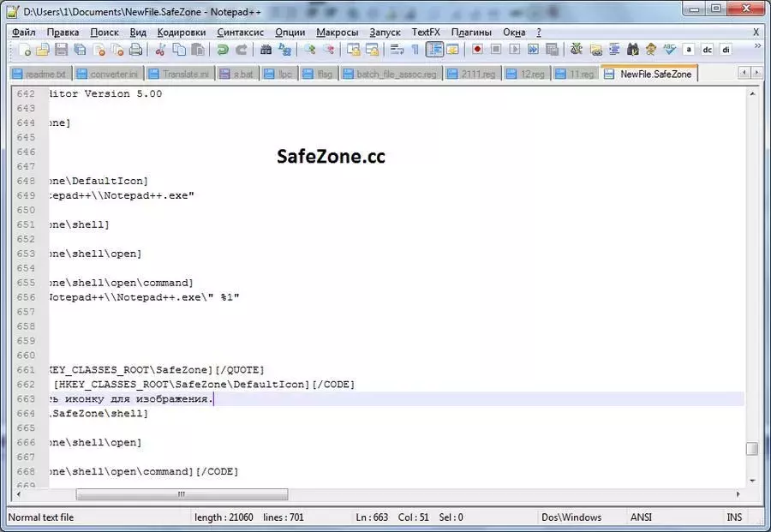Open the TextFX menu

[x=426, y=32]
